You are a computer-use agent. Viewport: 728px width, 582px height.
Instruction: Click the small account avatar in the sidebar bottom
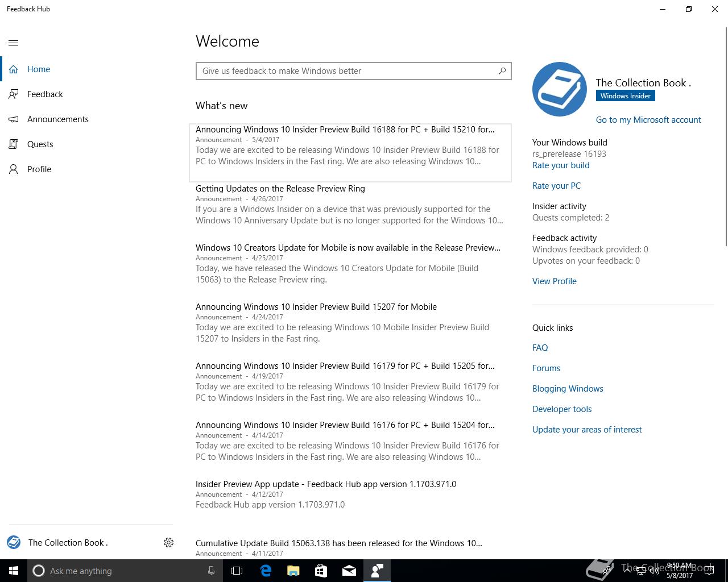tap(14, 542)
